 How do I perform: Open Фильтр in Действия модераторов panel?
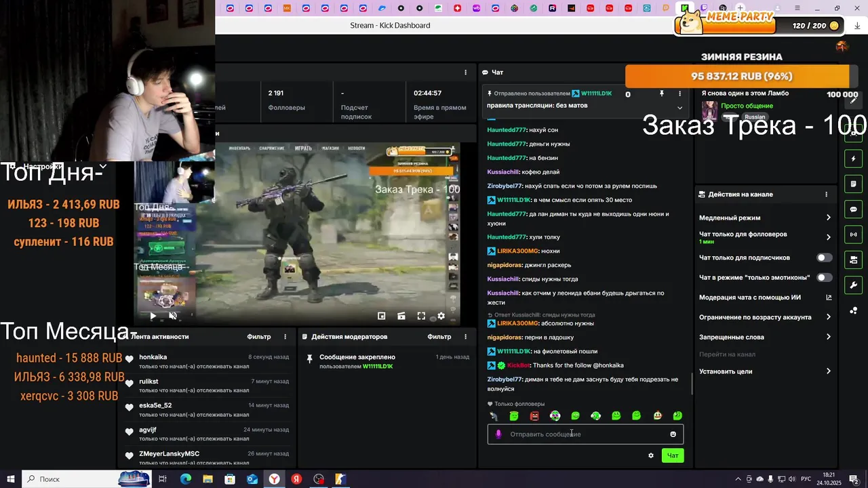pos(439,337)
